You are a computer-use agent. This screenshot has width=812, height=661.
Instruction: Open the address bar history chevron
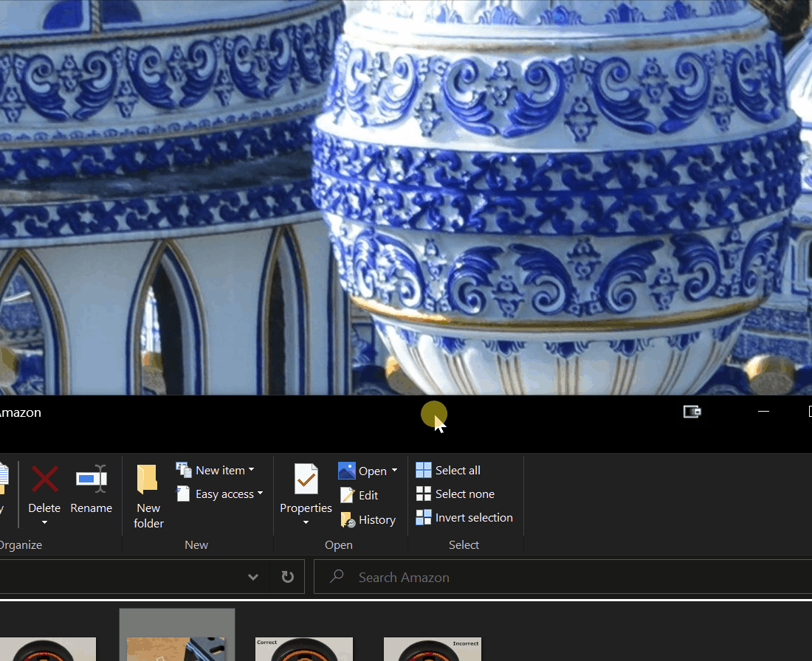click(253, 577)
